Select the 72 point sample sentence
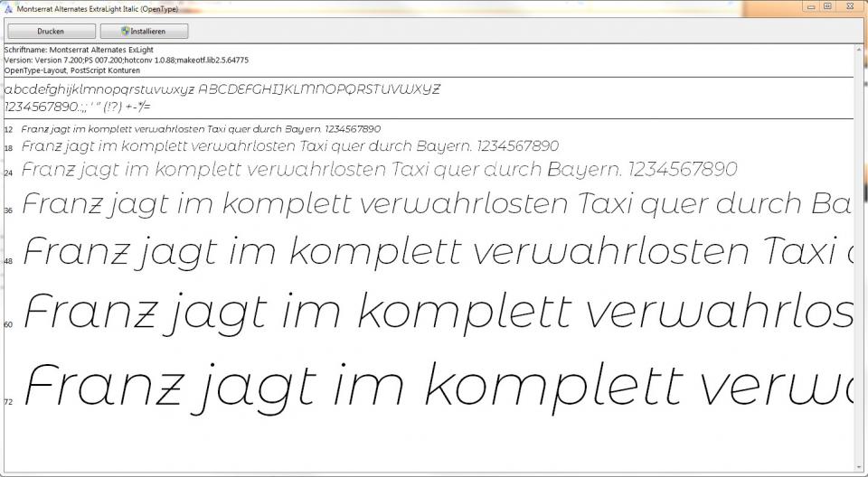The image size is (868, 477). click(x=434, y=386)
